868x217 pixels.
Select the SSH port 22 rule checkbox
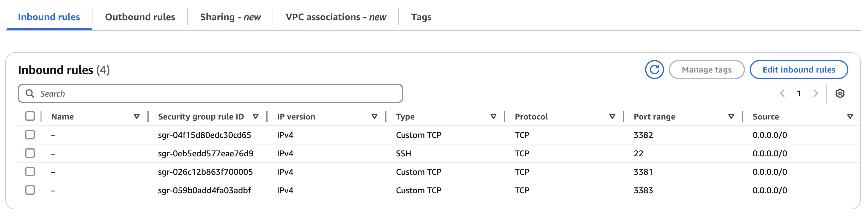pos(30,153)
